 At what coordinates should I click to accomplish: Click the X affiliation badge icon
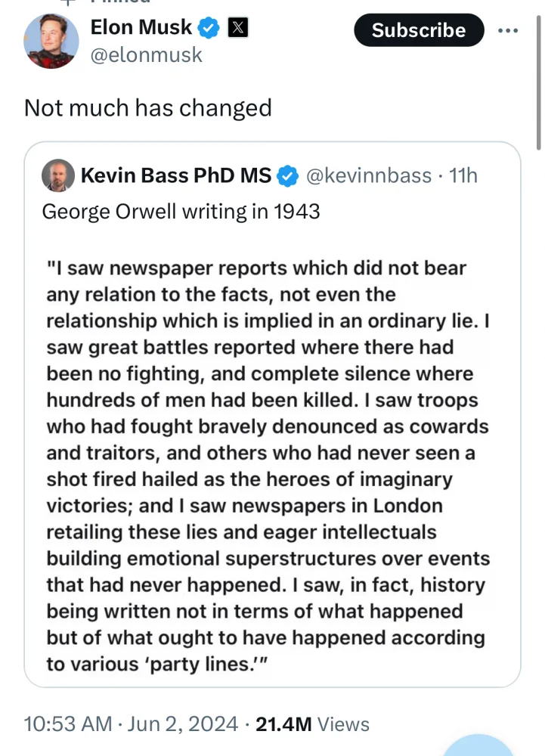237,29
